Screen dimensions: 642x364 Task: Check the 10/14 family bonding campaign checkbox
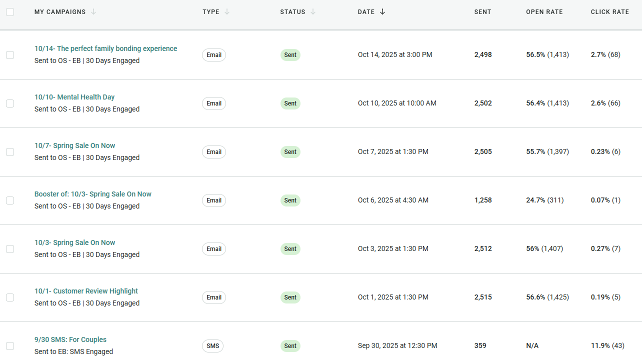point(10,55)
